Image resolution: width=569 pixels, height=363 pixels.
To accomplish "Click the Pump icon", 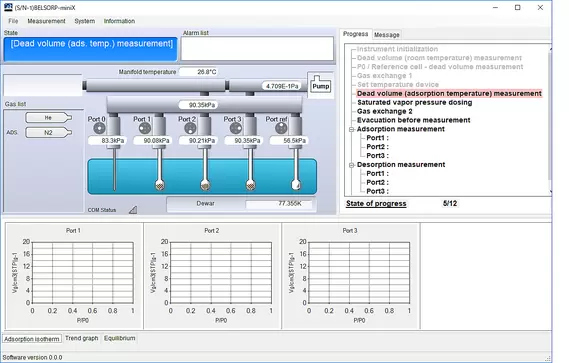I will point(321,85).
